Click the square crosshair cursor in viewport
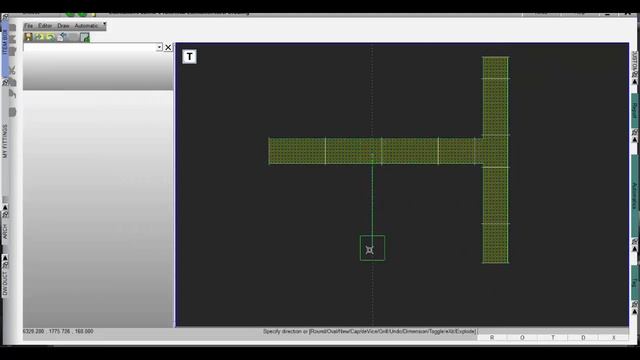This screenshot has width=640, height=360. [372, 248]
